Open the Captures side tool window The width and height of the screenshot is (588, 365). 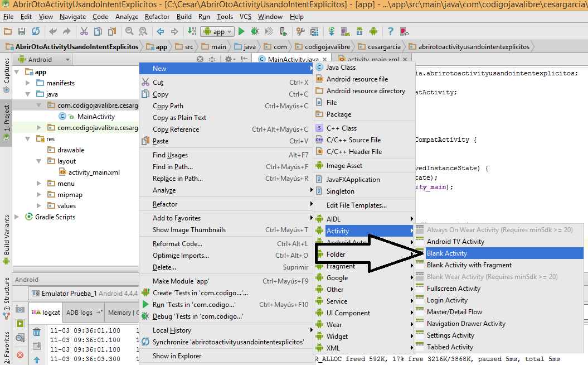6,75
